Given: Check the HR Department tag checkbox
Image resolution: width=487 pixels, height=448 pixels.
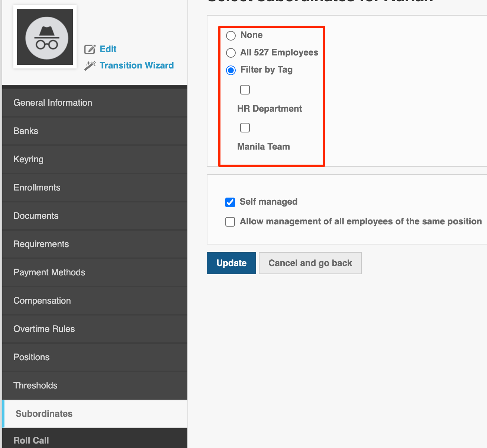Looking at the screenshot, I should click(x=245, y=90).
